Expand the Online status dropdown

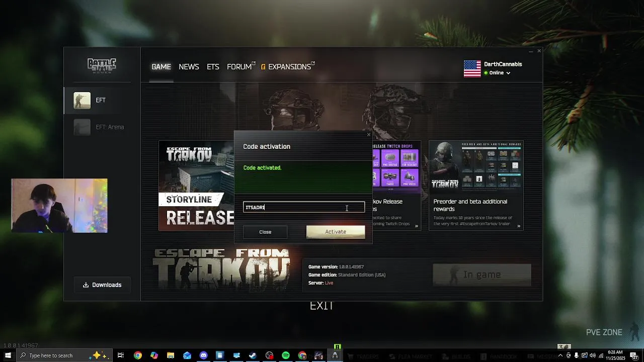[497, 73]
